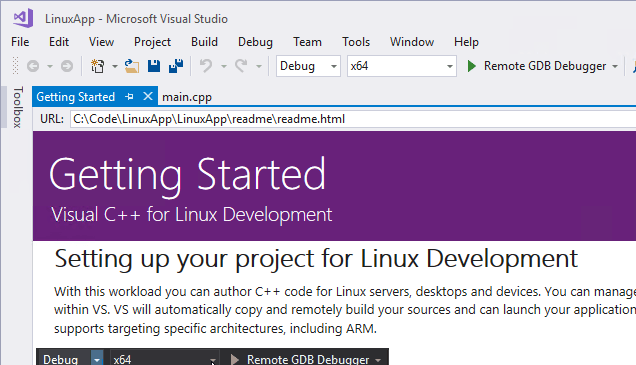636x365 pixels.
Task: Open the Help menu
Action: [x=466, y=42]
